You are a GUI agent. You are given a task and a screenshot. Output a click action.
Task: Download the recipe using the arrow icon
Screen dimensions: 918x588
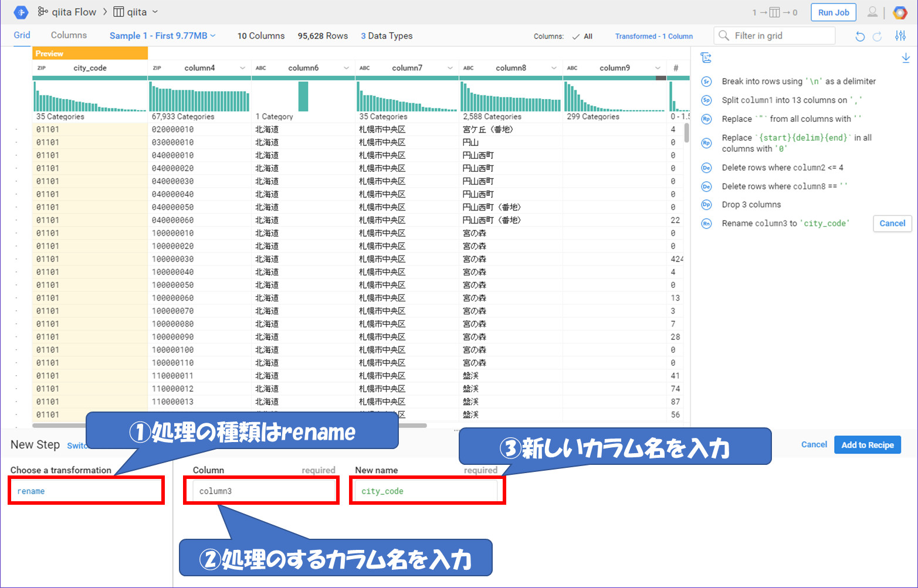906,57
